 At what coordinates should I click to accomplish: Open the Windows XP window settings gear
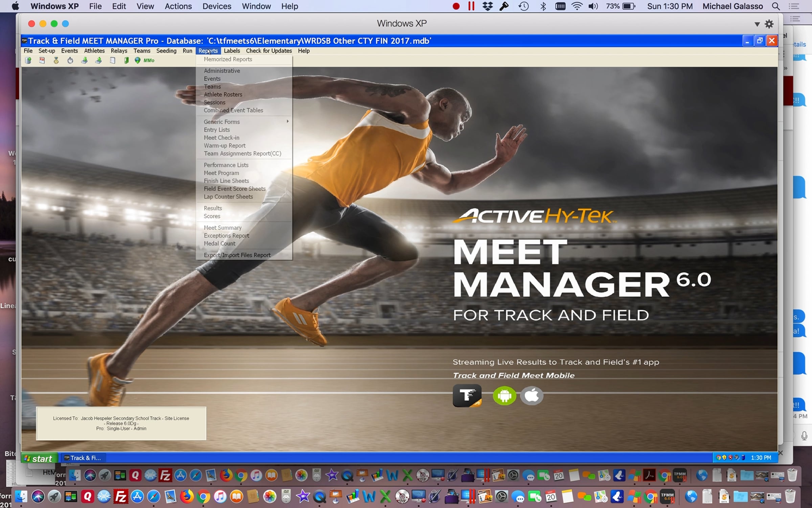769,24
